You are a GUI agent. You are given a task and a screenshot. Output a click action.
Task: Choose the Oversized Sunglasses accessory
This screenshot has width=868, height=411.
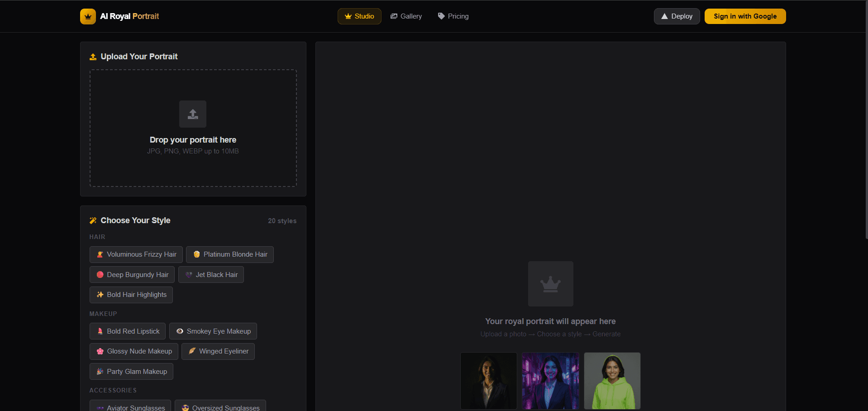click(x=220, y=406)
